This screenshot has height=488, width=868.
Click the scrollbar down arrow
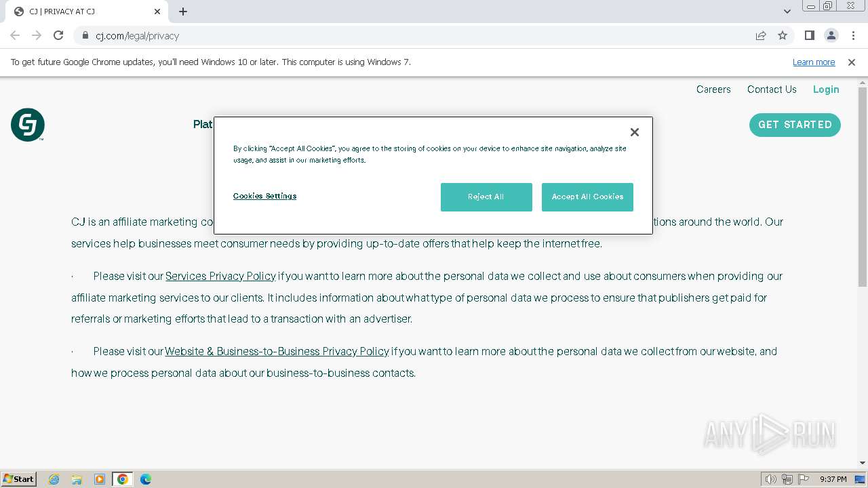[x=863, y=463]
